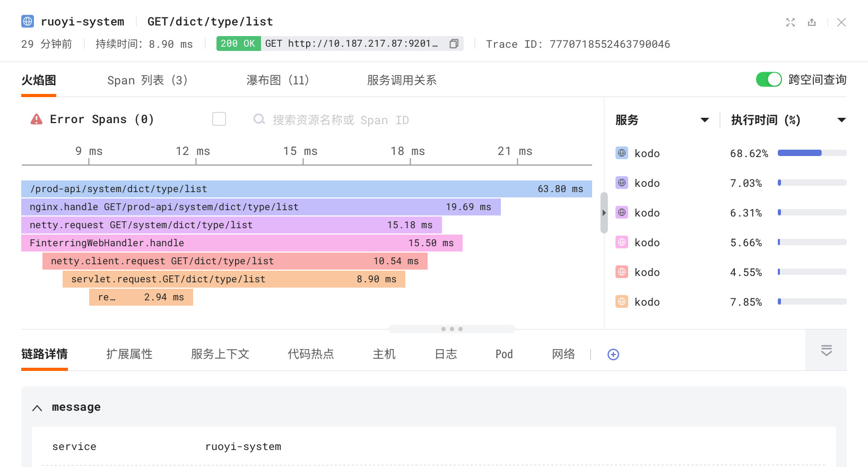Select the nginx.handle span bar

261,207
